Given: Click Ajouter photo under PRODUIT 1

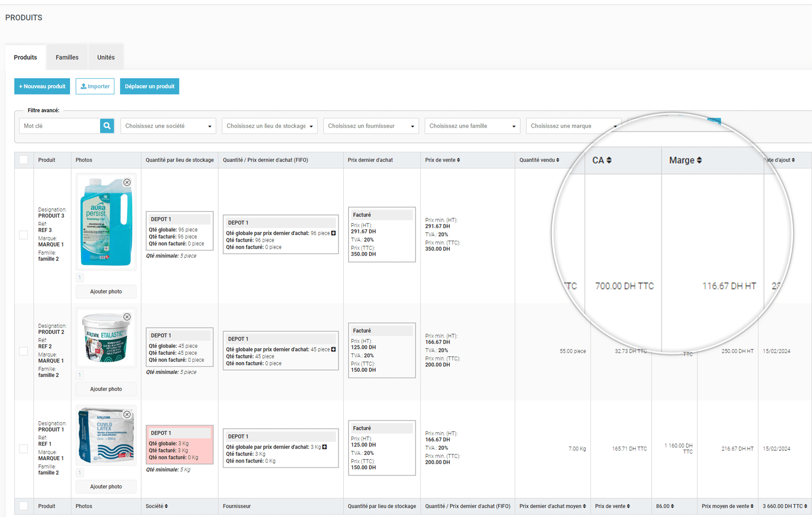Looking at the screenshot, I should pos(106,487).
